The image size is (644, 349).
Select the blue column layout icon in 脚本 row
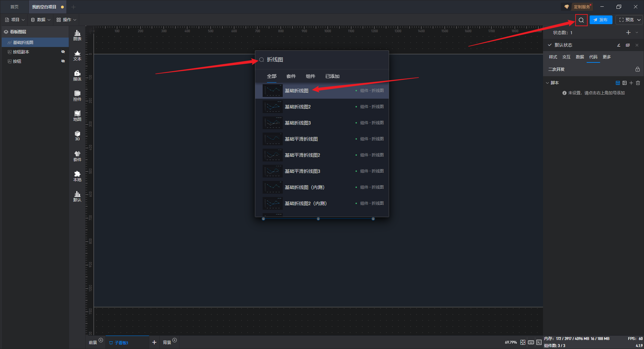click(618, 83)
